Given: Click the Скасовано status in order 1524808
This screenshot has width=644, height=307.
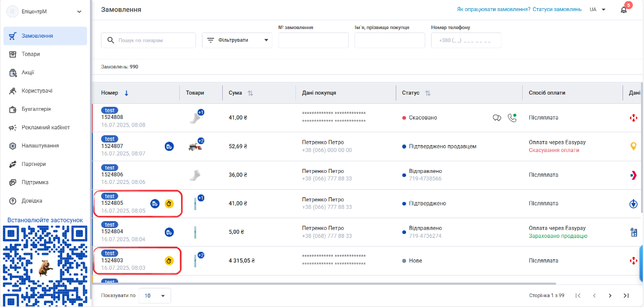Looking at the screenshot, I should pos(422,118).
